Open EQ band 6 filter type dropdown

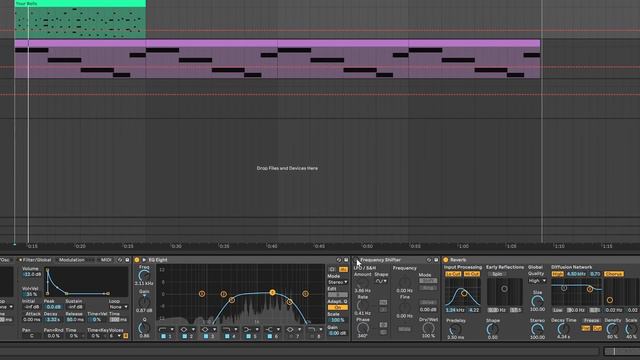click(278, 329)
